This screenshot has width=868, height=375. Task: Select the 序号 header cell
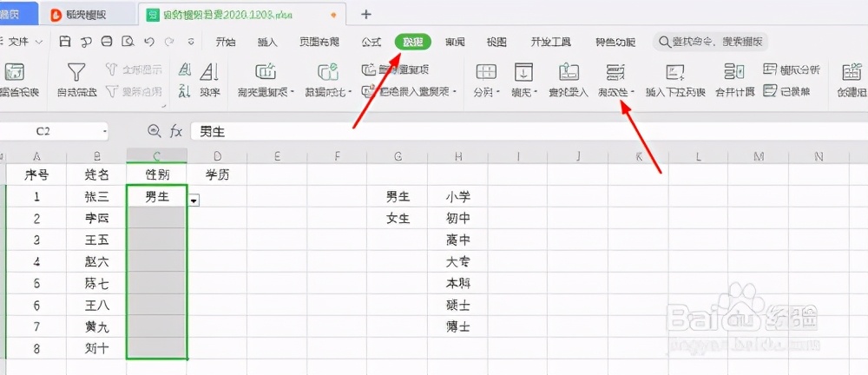click(x=36, y=175)
